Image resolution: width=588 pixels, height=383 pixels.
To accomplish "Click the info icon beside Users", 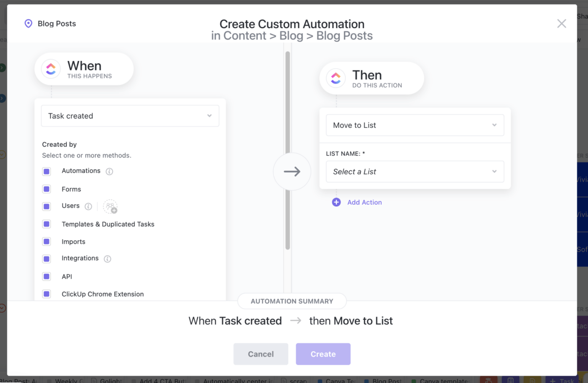I will (88, 206).
